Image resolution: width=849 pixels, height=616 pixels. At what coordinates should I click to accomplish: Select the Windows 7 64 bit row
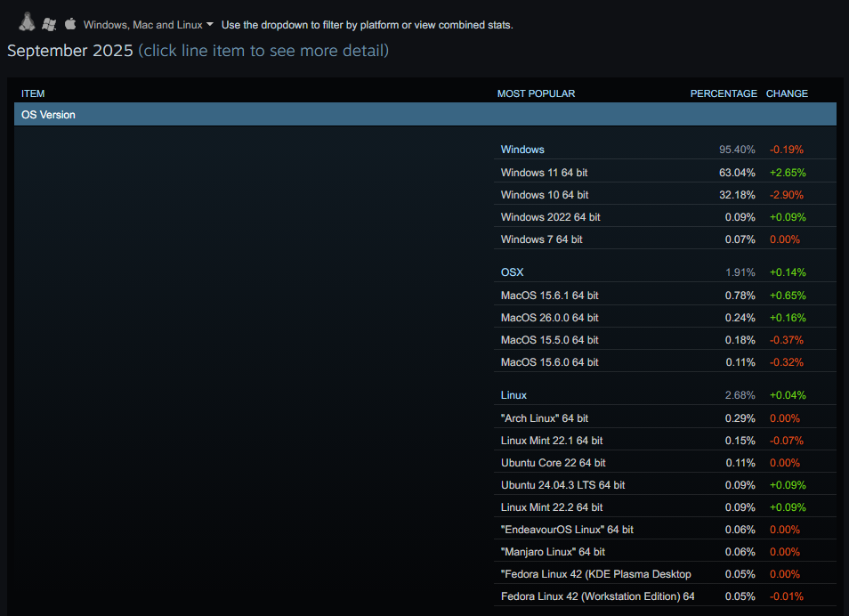coord(665,239)
